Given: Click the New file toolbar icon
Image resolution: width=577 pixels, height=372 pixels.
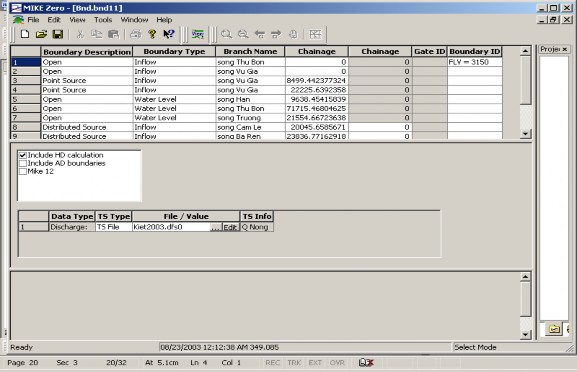Looking at the screenshot, I should (25, 34).
